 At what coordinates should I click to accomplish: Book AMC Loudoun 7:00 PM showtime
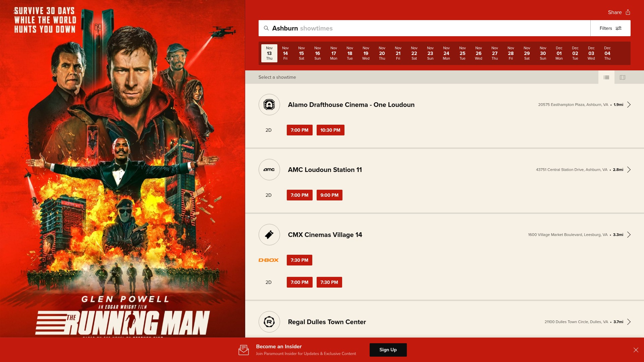coord(300,195)
